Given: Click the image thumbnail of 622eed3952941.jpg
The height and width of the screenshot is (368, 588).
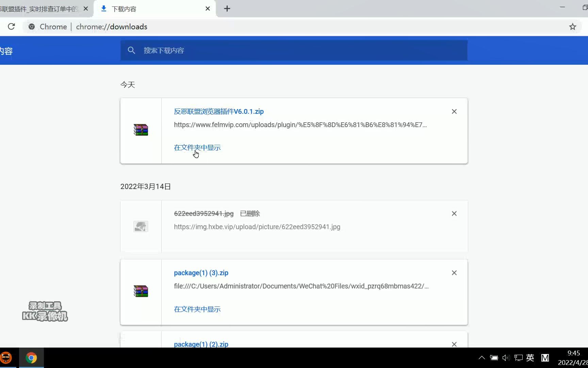Looking at the screenshot, I should pos(141,227).
